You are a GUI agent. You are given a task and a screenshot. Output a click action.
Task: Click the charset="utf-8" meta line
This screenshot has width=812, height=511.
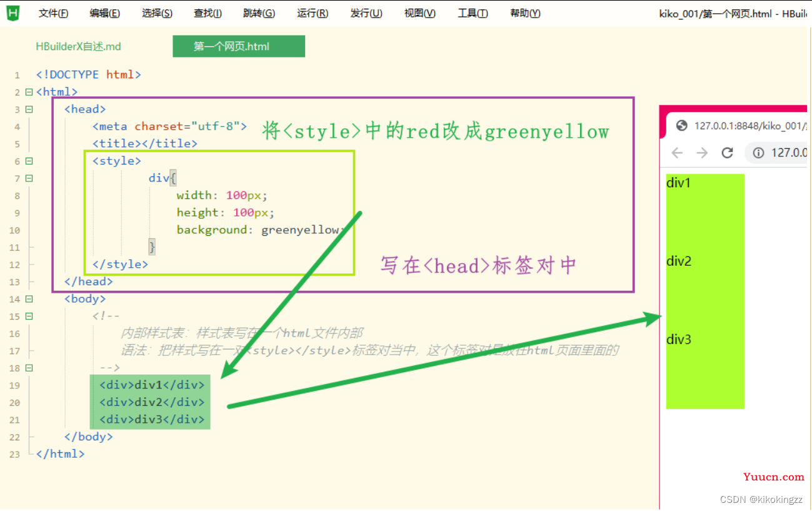pos(170,126)
